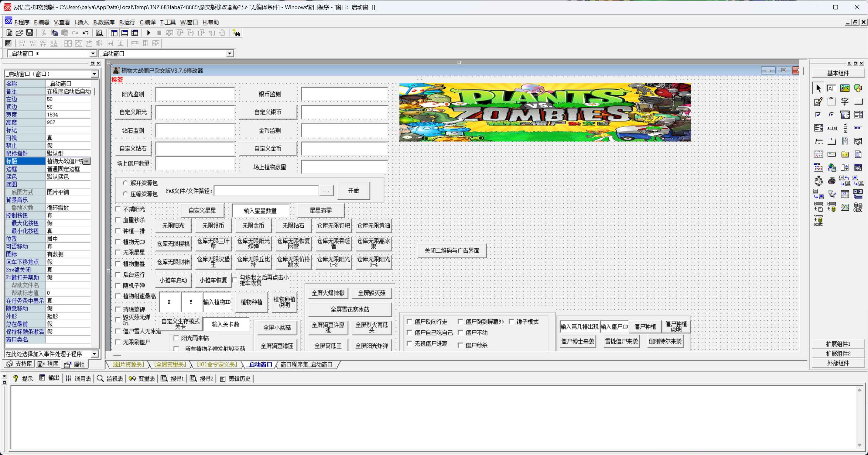Select the timer clock component
868x455 pixels.
tap(818, 181)
